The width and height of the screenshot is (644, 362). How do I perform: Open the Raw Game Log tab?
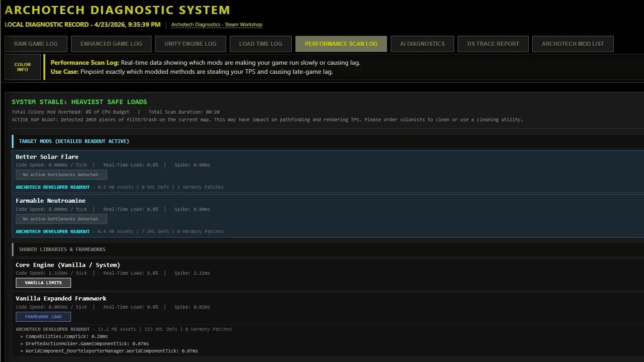click(36, 44)
